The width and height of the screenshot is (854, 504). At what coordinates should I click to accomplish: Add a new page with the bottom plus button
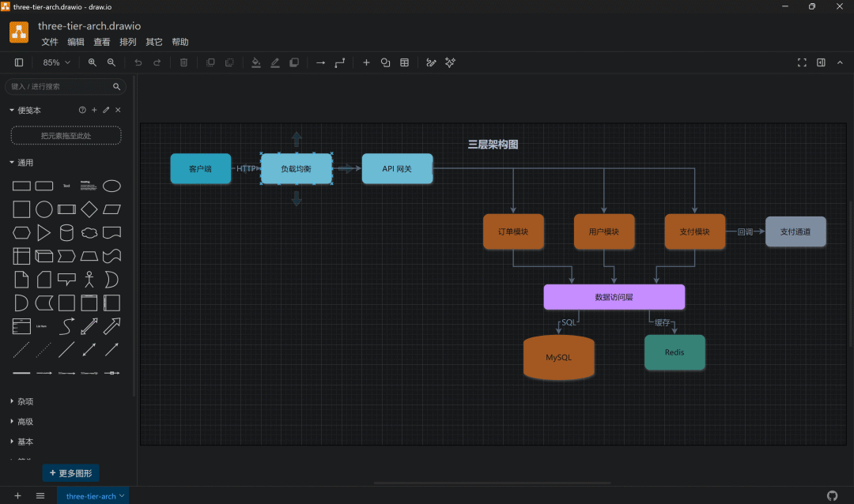[18, 496]
